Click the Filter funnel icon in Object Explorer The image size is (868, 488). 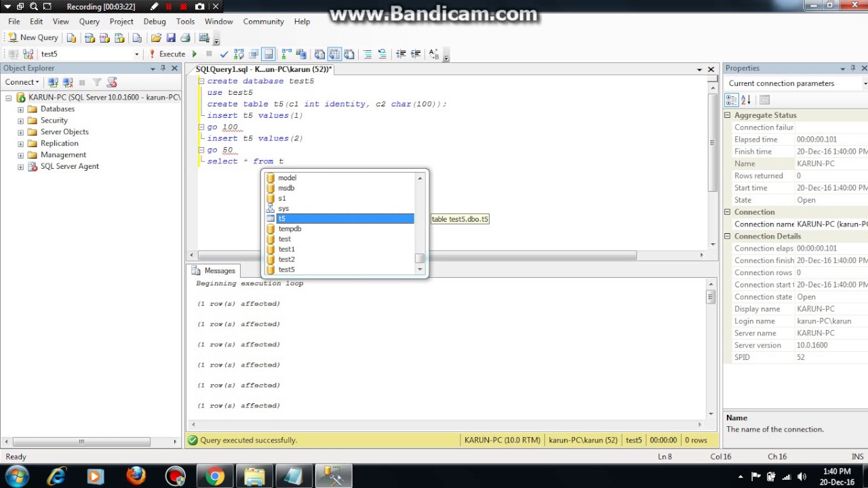(x=97, y=82)
